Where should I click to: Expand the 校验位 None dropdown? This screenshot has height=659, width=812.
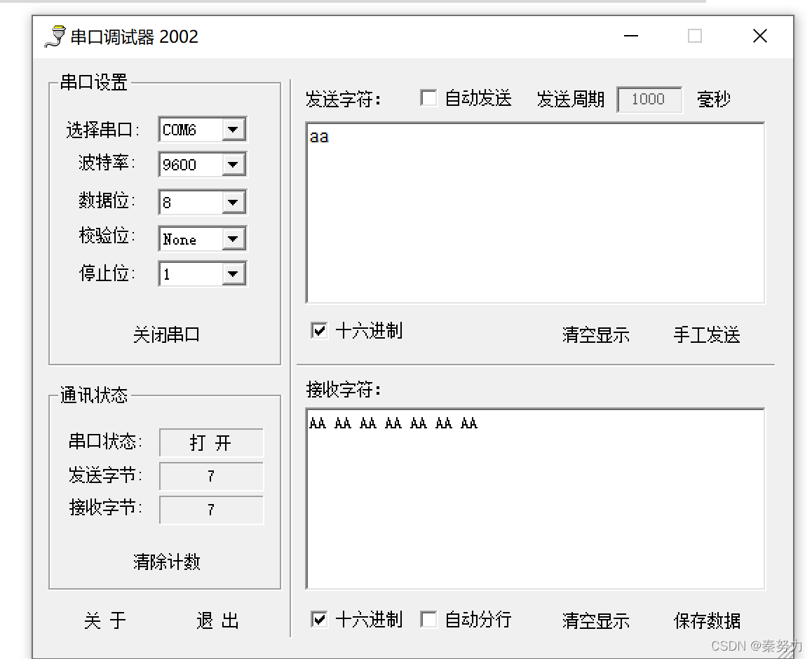(234, 238)
